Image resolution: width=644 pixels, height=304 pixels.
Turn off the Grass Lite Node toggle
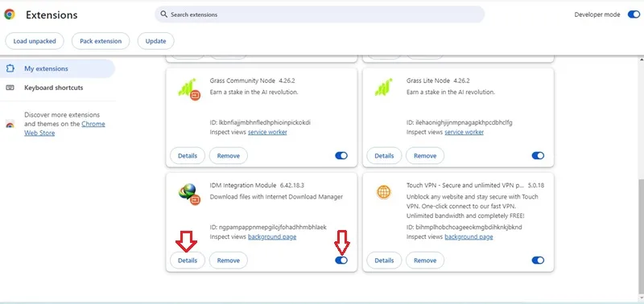538,155
